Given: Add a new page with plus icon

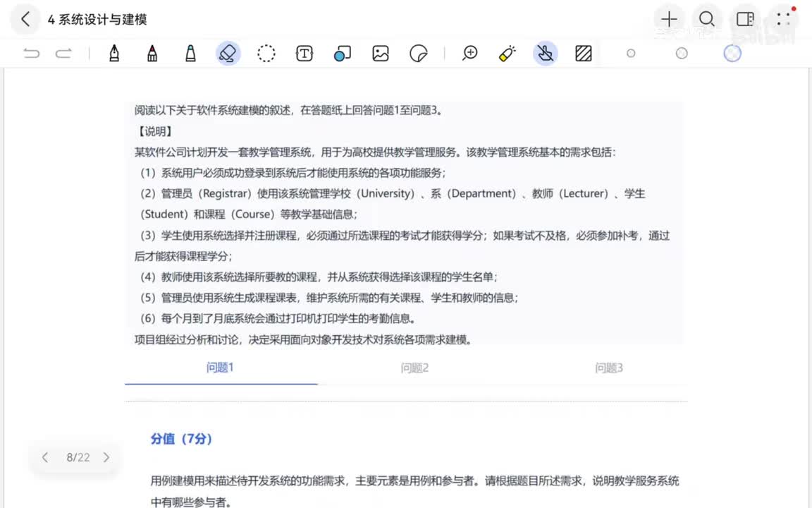Looking at the screenshot, I should point(669,20).
